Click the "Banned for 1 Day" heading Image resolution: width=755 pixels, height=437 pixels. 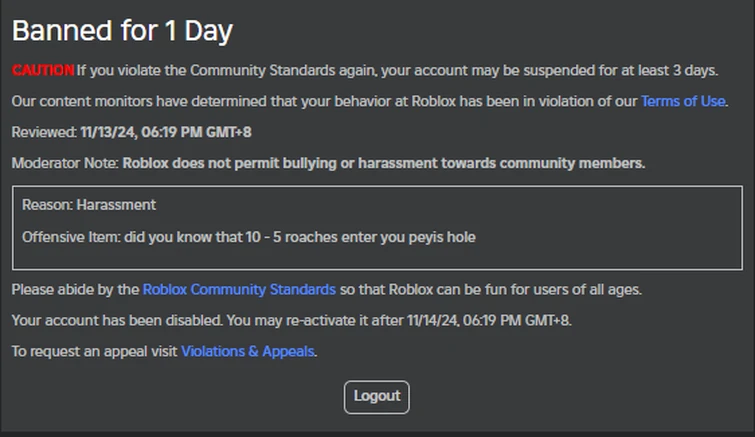click(x=122, y=31)
